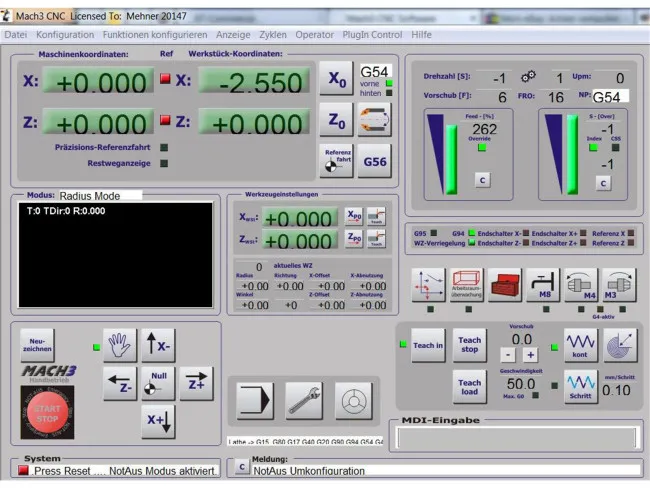The width and height of the screenshot is (650, 488).
Task: Start spindle clockwise with M3
Action: click(x=619, y=285)
